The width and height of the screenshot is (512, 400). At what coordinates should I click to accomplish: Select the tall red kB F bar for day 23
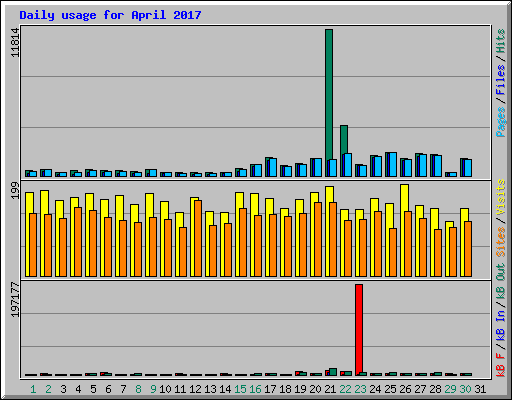tap(359, 330)
